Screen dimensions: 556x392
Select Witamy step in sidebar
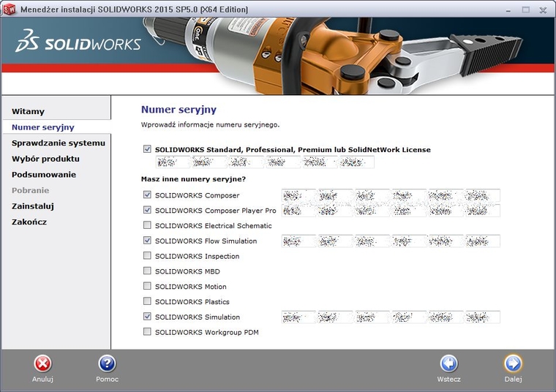pyautogui.click(x=28, y=111)
